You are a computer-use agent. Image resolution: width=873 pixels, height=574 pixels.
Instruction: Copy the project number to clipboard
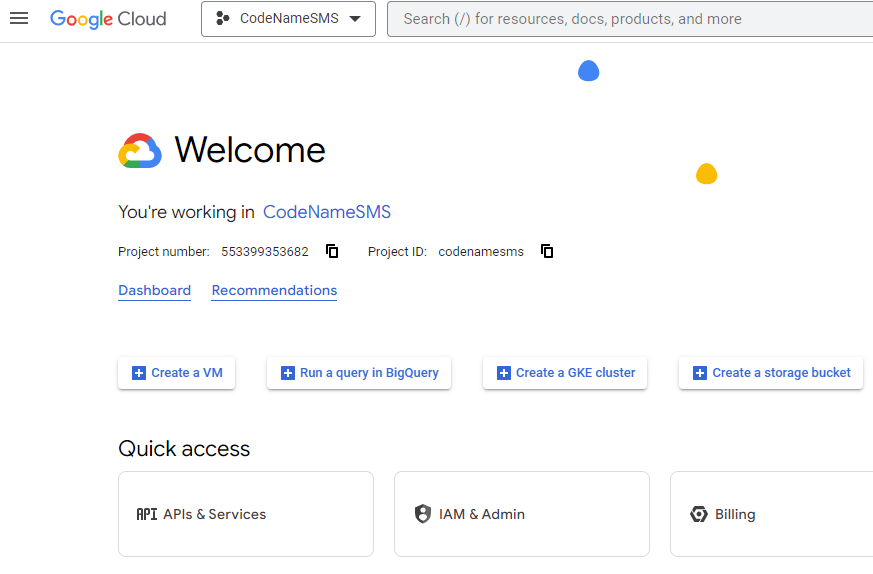tap(332, 251)
